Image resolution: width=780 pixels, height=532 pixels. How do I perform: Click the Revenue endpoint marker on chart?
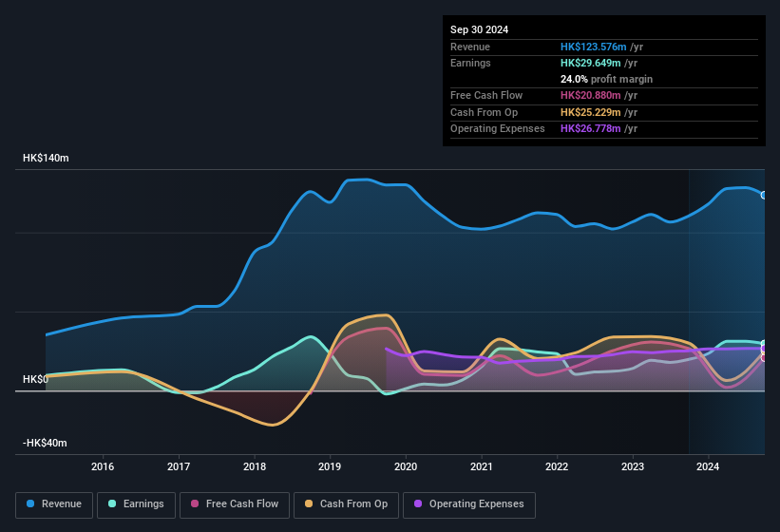(764, 195)
